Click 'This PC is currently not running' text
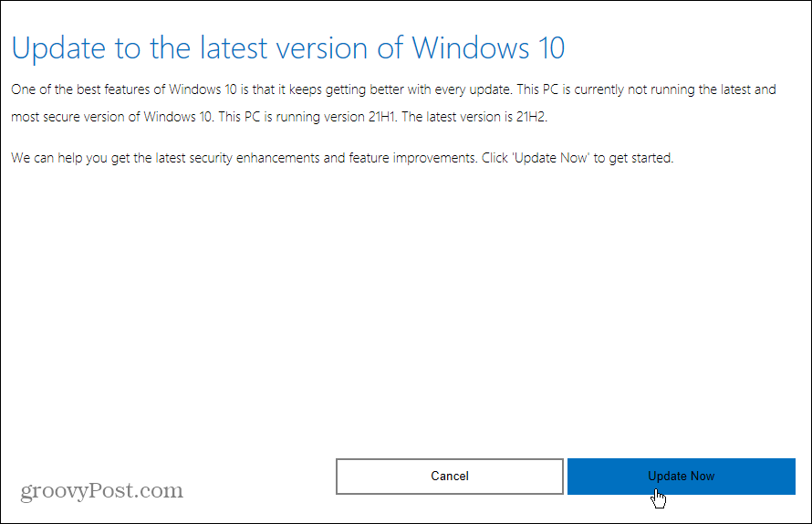 click(x=620, y=89)
